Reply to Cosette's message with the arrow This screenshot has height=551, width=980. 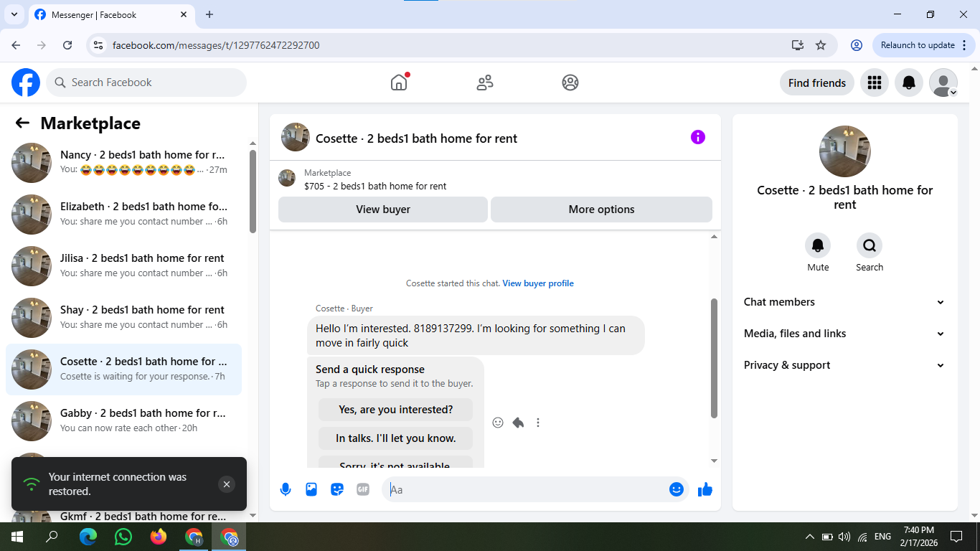(x=518, y=423)
